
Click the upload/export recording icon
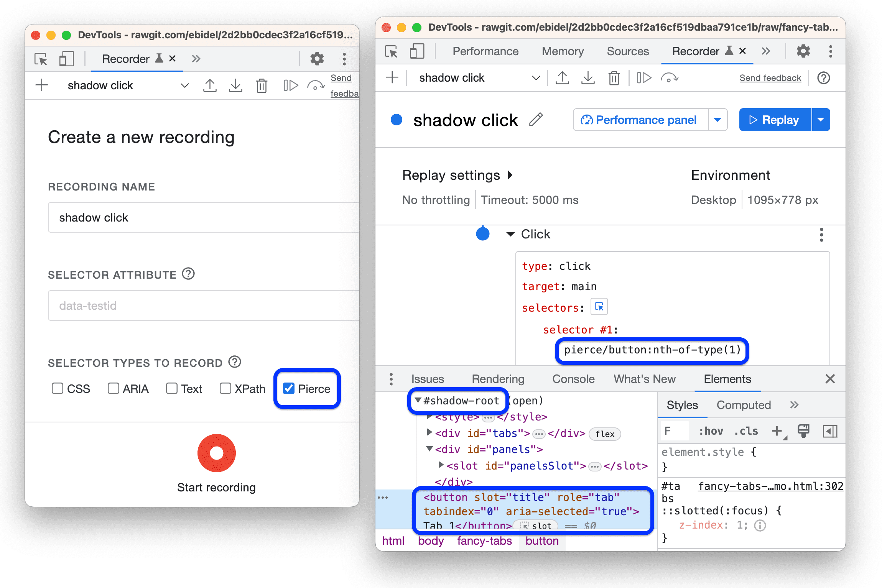coord(207,86)
